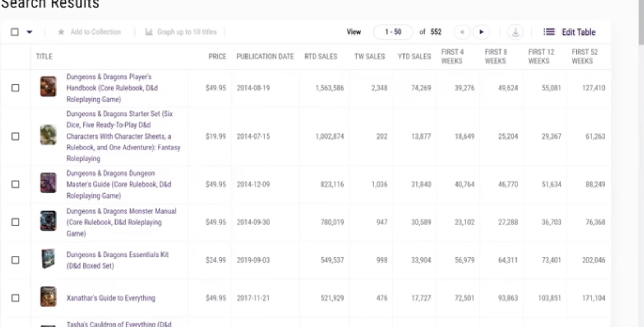Check the Essentials Kit row checkbox
644x327 pixels.
(x=15, y=260)
